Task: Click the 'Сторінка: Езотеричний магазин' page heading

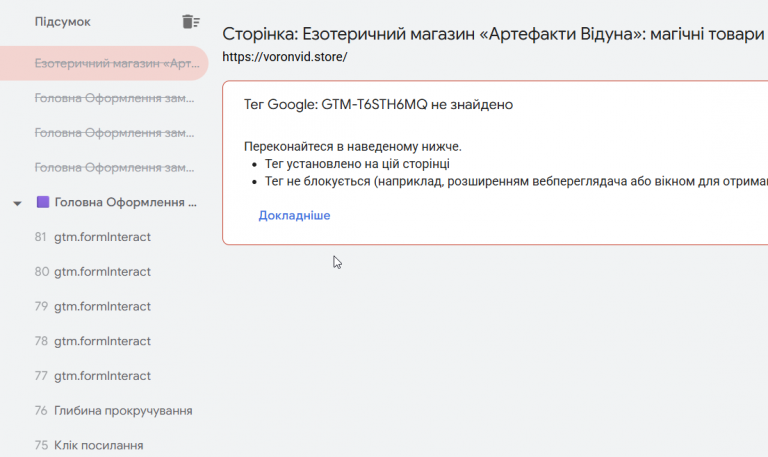Action: click(493, 34)
